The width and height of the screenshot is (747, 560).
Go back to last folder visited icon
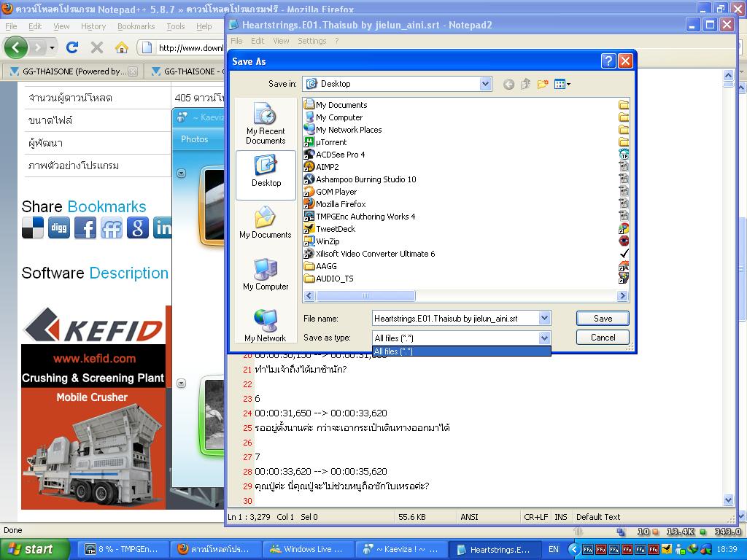tap(508, 85)
